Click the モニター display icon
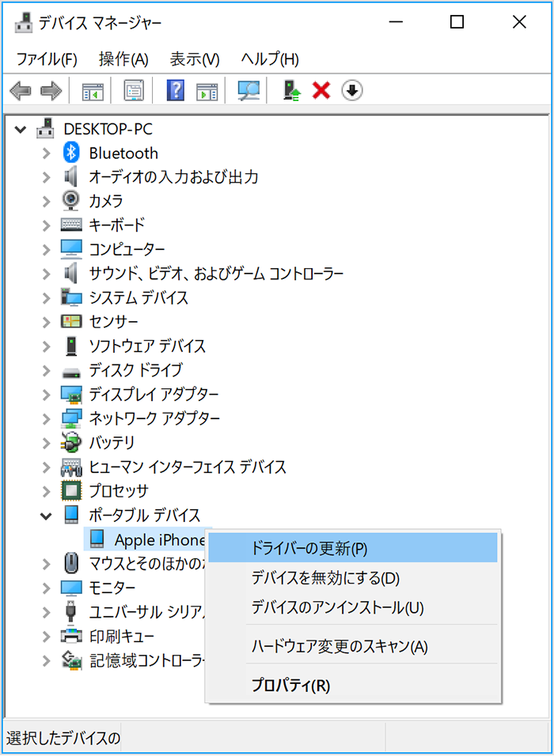 [x=71, y=588]
